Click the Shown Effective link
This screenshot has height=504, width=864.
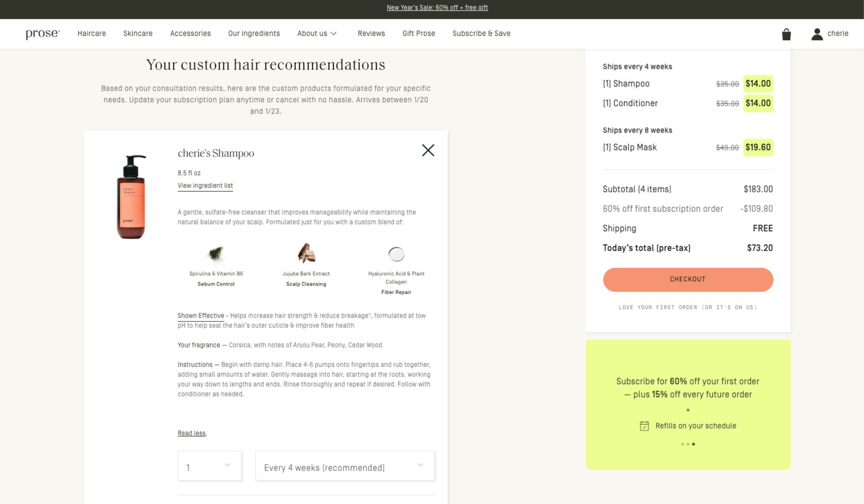pos(201,316)
